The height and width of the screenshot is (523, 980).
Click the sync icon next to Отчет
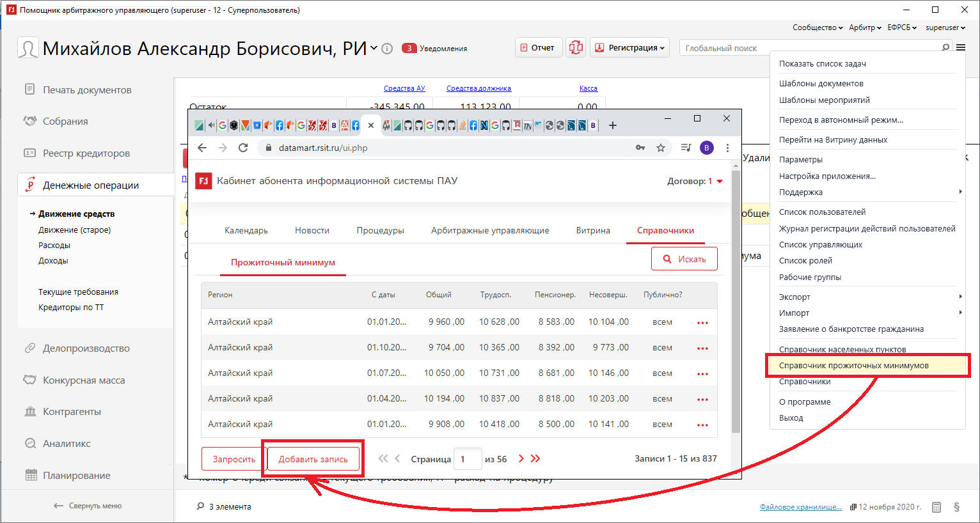pos(576,47)
